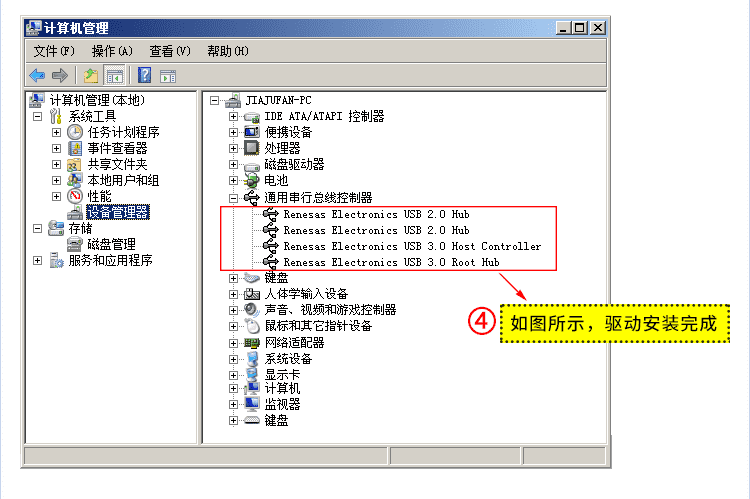The width and height of the screenshot is (750, 499).
Task: Click the Up one level folder icon
Action: coord(91,76)
